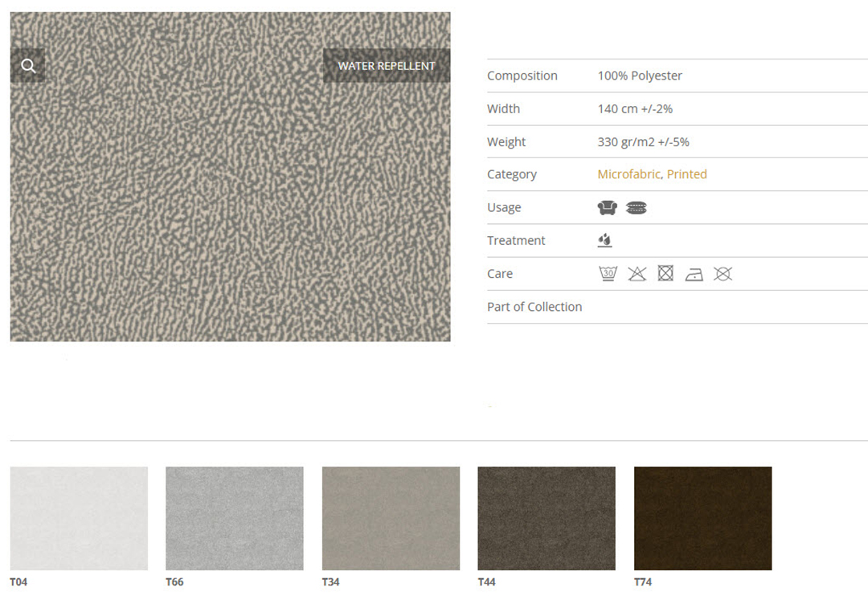Image resolution: width=868 pixels, height=612 pixels.
Task: Choose the T34 taupe color swatch
Action: click(391, 518)
